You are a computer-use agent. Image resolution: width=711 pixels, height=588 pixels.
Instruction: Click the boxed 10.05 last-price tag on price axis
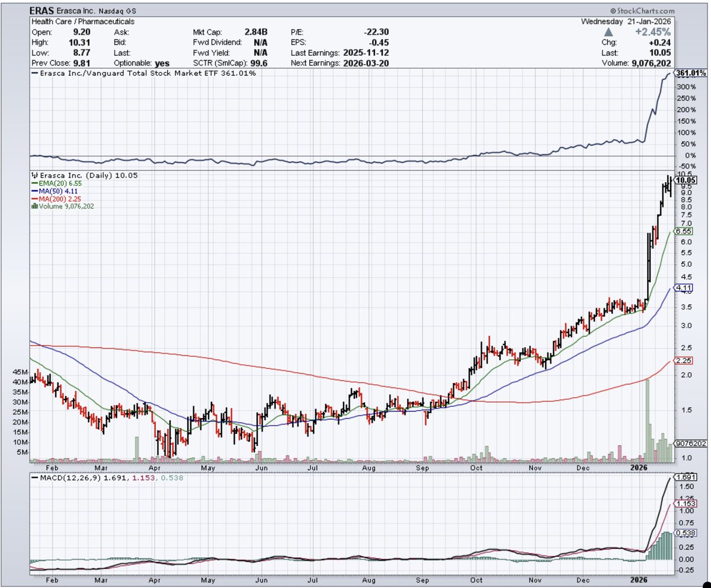685,180
